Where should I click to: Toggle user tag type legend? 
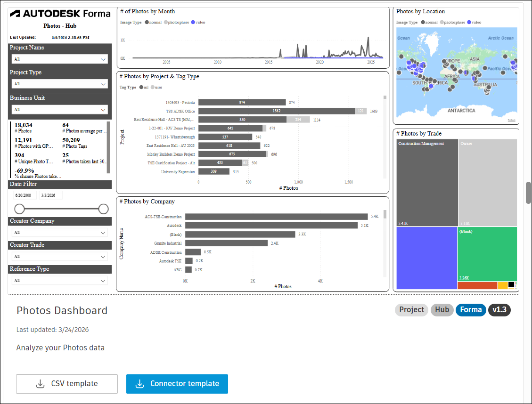[156, 88]
